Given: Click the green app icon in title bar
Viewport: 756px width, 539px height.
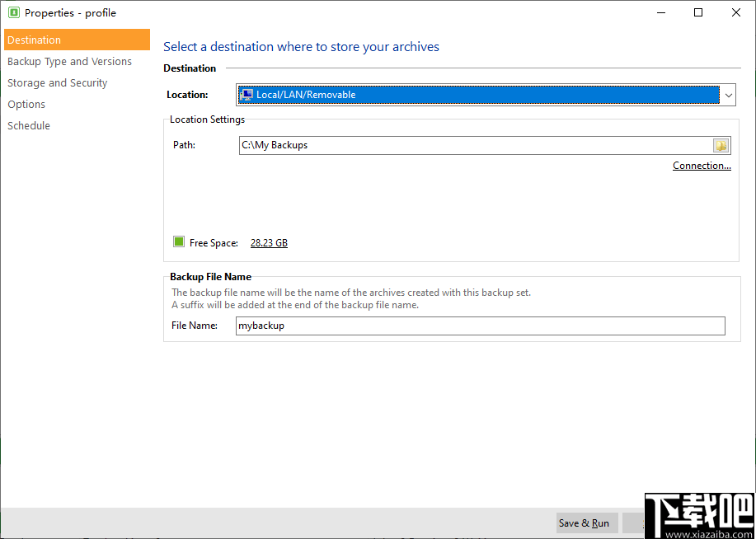Looking at the screenshot, I should pyautogui.click(x=13, y=12).
